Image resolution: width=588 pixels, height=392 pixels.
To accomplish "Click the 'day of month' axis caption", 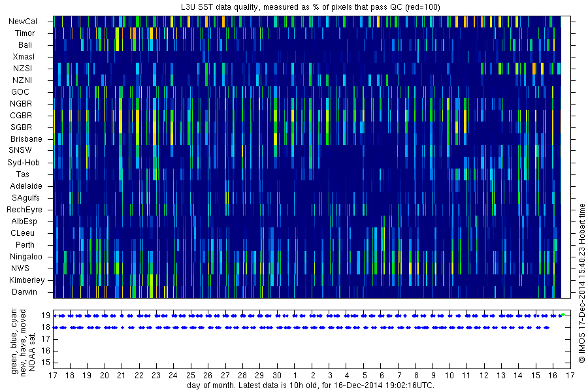I will click(x=310, y=385).
